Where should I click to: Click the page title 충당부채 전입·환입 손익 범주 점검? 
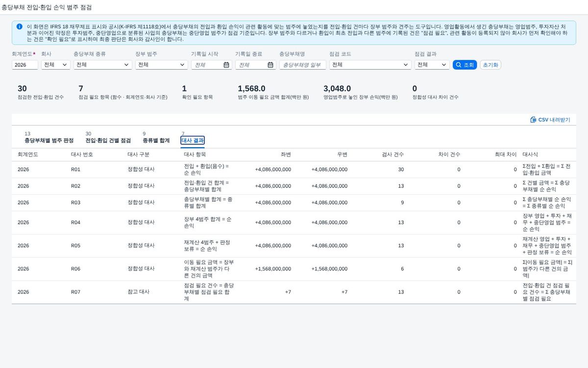coord(47,8)
